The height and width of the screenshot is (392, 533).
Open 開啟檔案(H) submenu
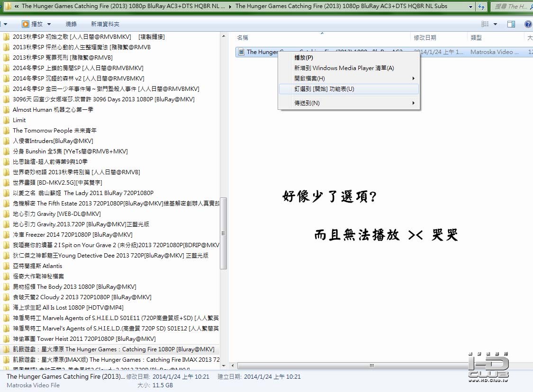[x=349, y=79]
